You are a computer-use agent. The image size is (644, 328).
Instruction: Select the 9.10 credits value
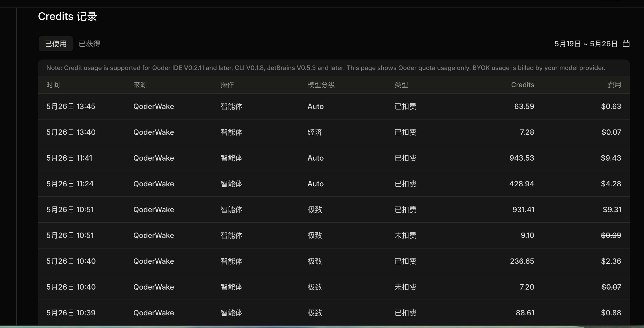pos(527,235)
